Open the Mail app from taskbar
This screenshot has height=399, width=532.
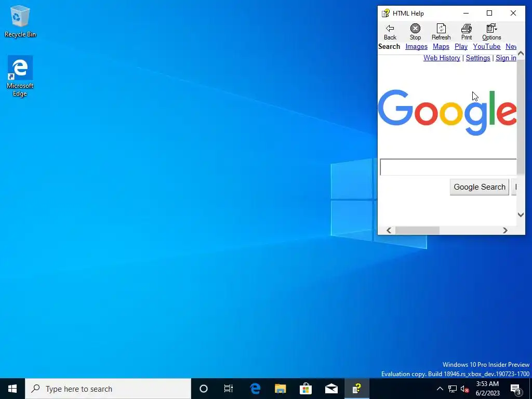click(x=331, y=389)
